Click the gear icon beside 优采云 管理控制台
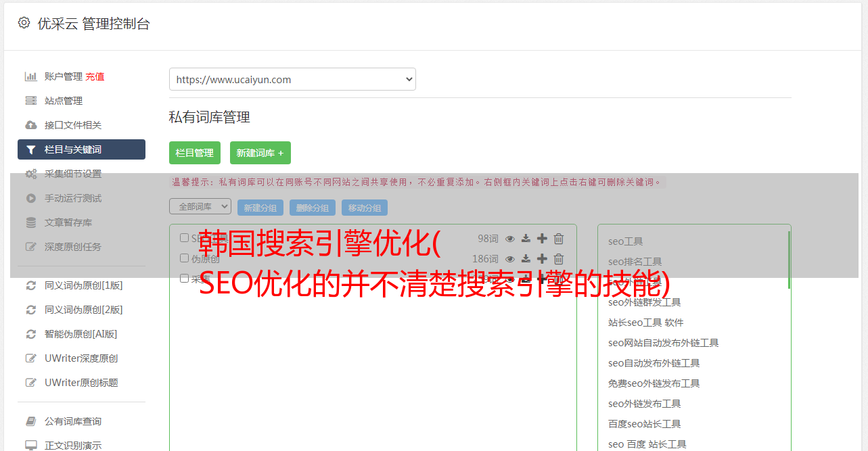Image resolution: width=868 pixels, height=451 pixels. (x=24, y=23)
